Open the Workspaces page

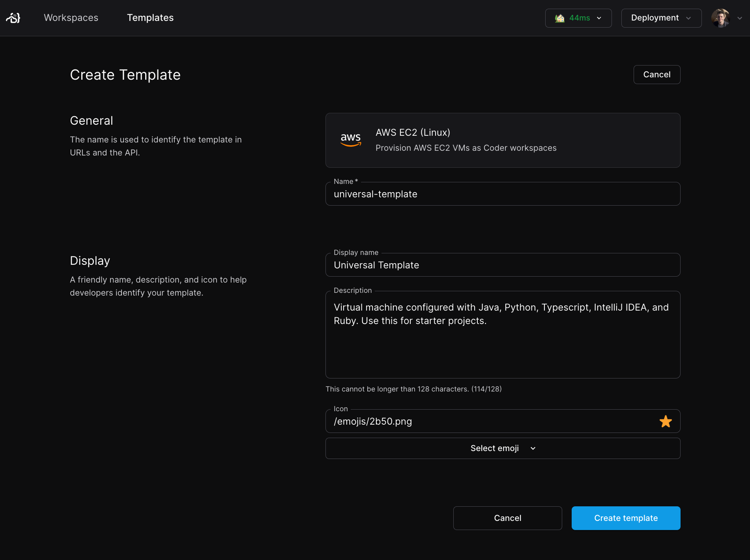pyautogui.click(x=71, y=18)
